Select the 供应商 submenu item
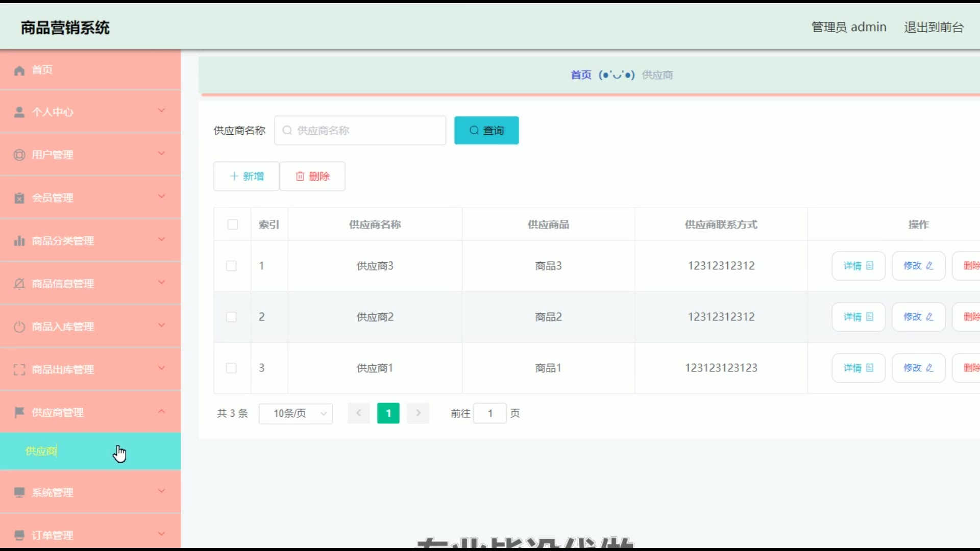980x551 pixels. point(42,451)
